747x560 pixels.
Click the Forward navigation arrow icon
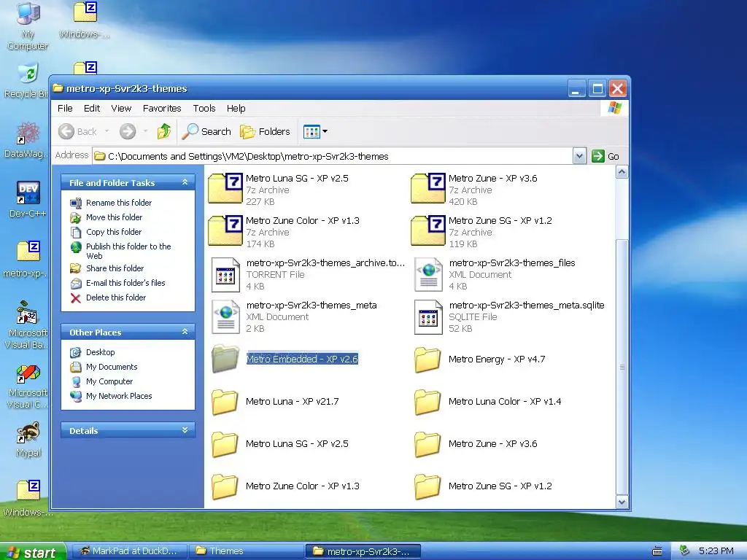point(127,131)
